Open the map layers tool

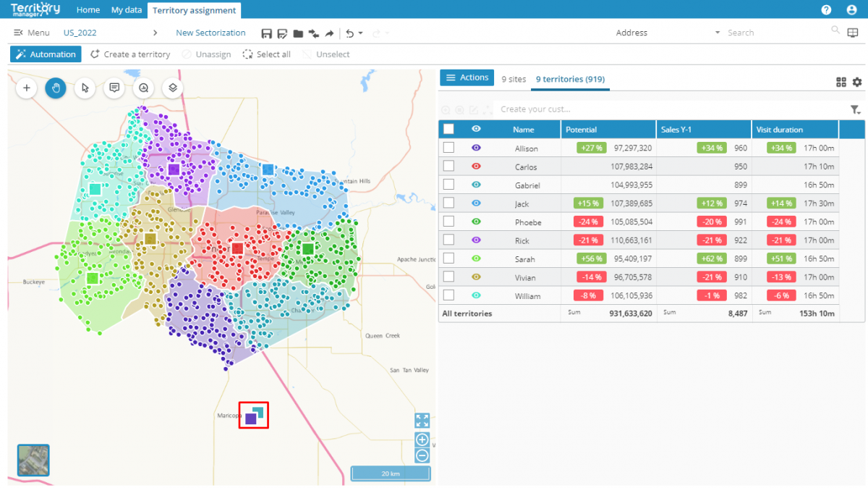click(172, 88)
